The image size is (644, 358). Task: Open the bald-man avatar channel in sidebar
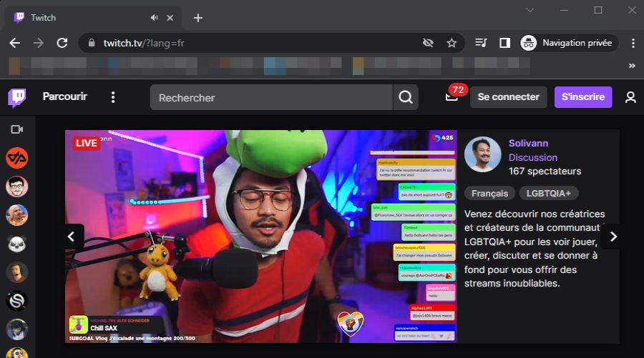pos(17,215)
